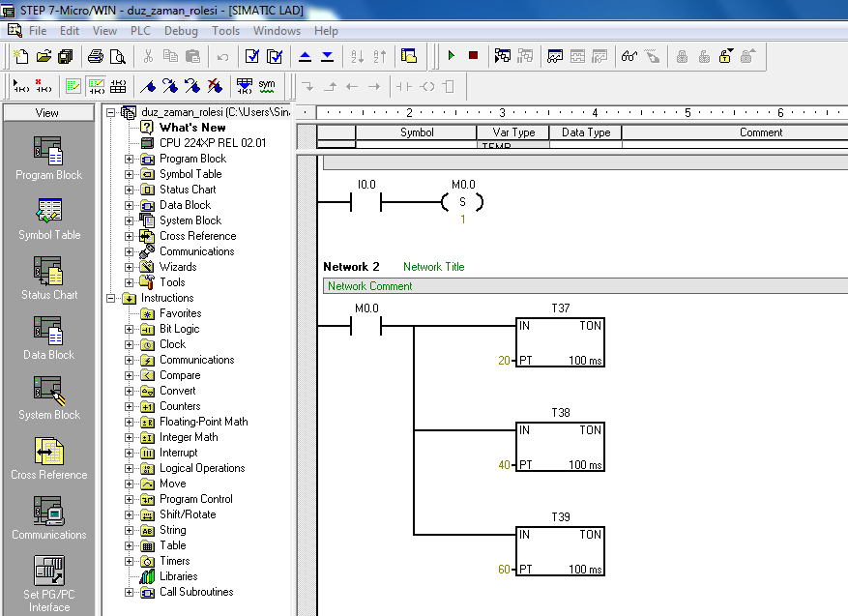Toggle network comments icon
Screen dimensions: 848x616
tap(97, 86)
